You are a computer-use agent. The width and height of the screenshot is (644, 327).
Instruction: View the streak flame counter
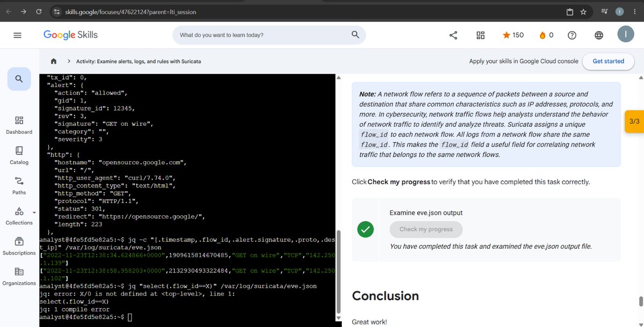pyautogui.click(x=546, y=35)
